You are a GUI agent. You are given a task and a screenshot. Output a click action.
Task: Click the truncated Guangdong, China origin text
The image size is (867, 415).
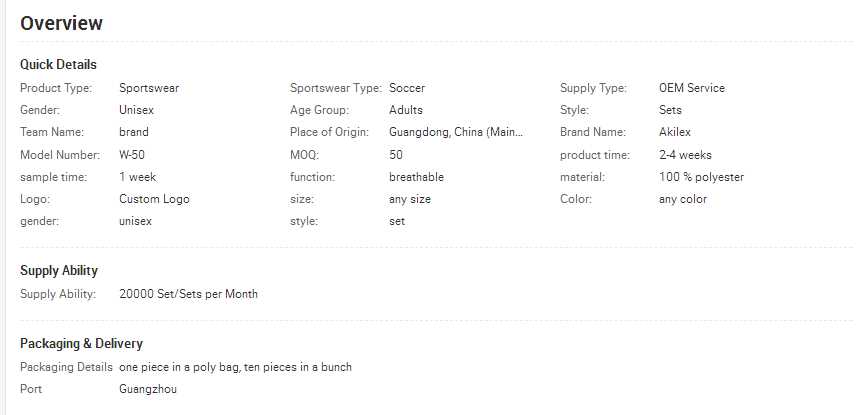(456, 132)
